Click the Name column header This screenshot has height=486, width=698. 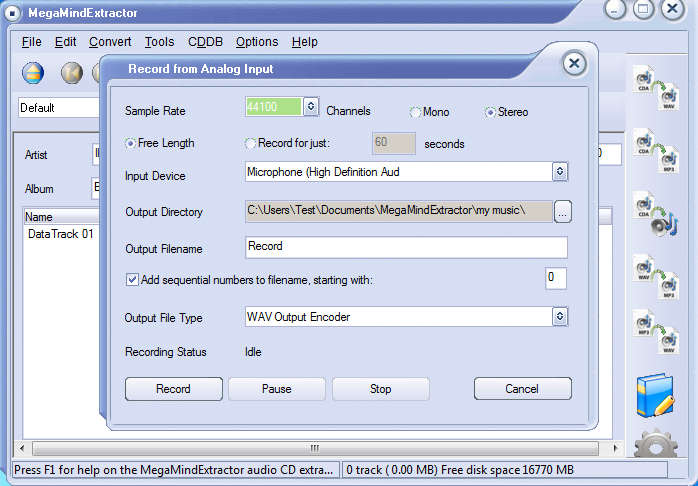61,217
